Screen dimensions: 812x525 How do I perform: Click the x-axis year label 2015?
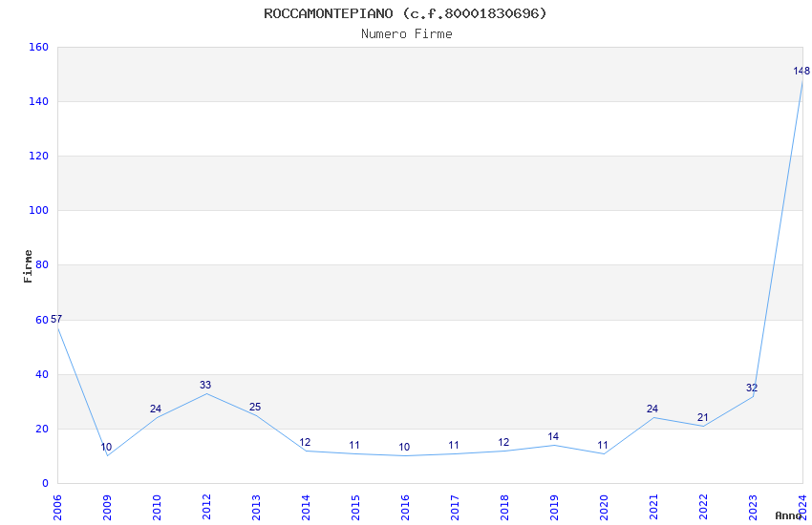[x=355, y=508]
